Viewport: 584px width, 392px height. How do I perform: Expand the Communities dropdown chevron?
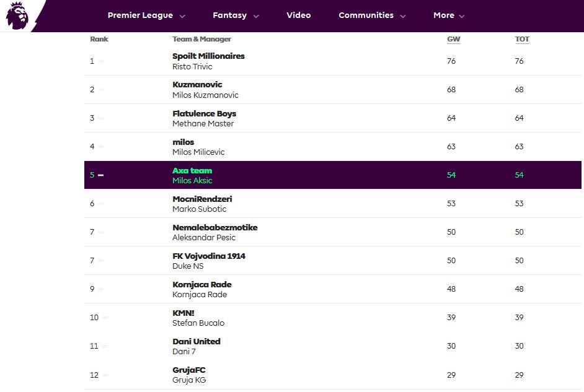tap(402, 16)
